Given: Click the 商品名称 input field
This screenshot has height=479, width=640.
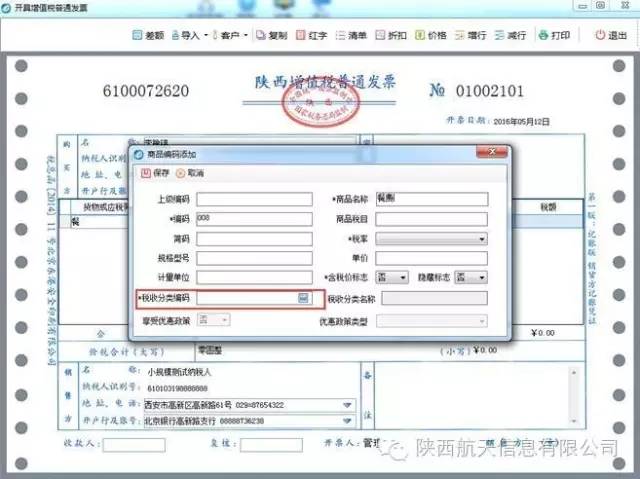Looking at the screenshot, I should tap(431, 199).
